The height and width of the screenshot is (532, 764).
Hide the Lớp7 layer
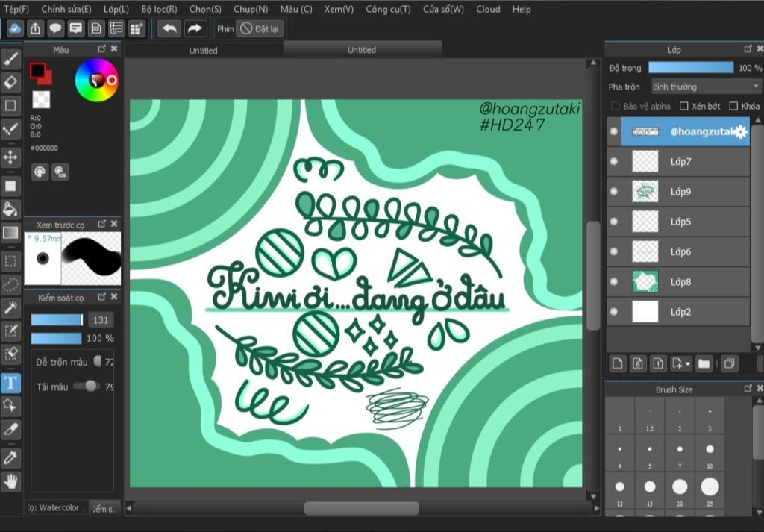click(x=614, y=161)
